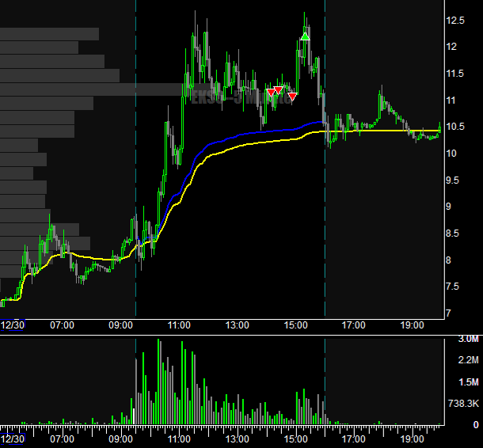483x448 pixels.
Task: Click the green buy triangle marker
Action: coord(305,36)
